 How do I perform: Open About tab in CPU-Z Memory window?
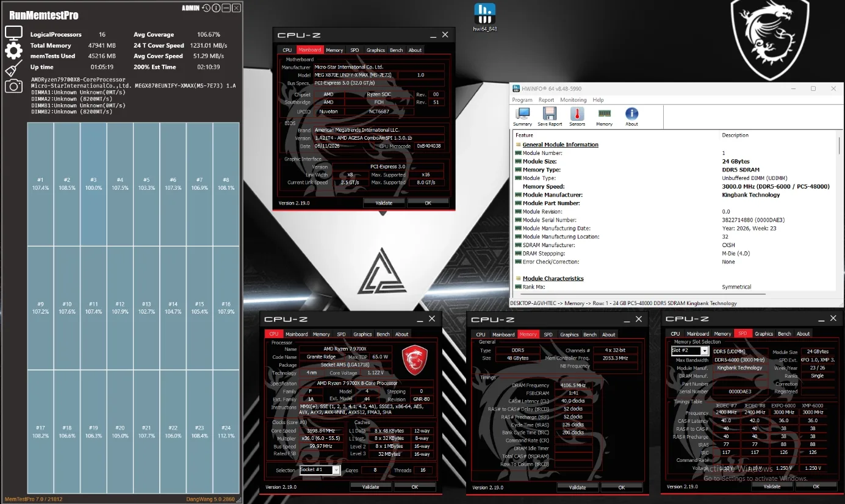tap(609, 334)
